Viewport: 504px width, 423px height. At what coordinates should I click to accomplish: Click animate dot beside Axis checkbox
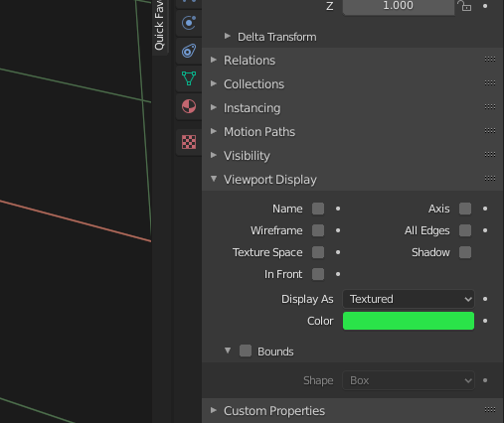485,209
